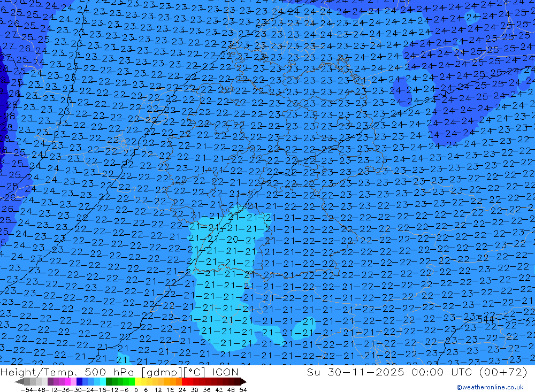Click the black right arrow ending the color scale
The image size is (535, 392).
point(243,381)
